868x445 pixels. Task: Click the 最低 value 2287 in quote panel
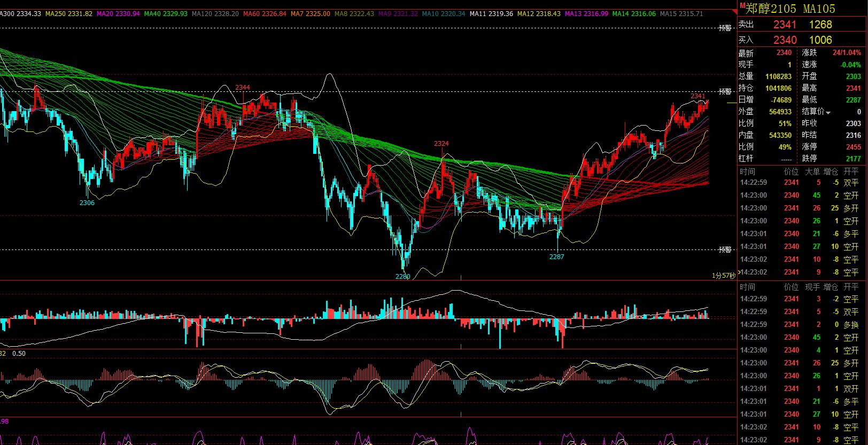click(854, 100)
